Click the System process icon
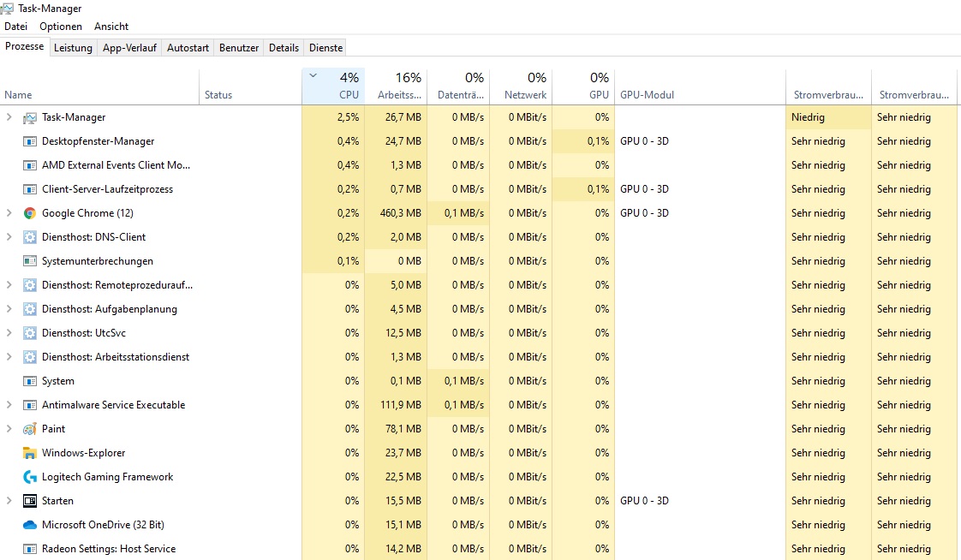The height and width of the screenshot is (560, 961). coord(29,381)
